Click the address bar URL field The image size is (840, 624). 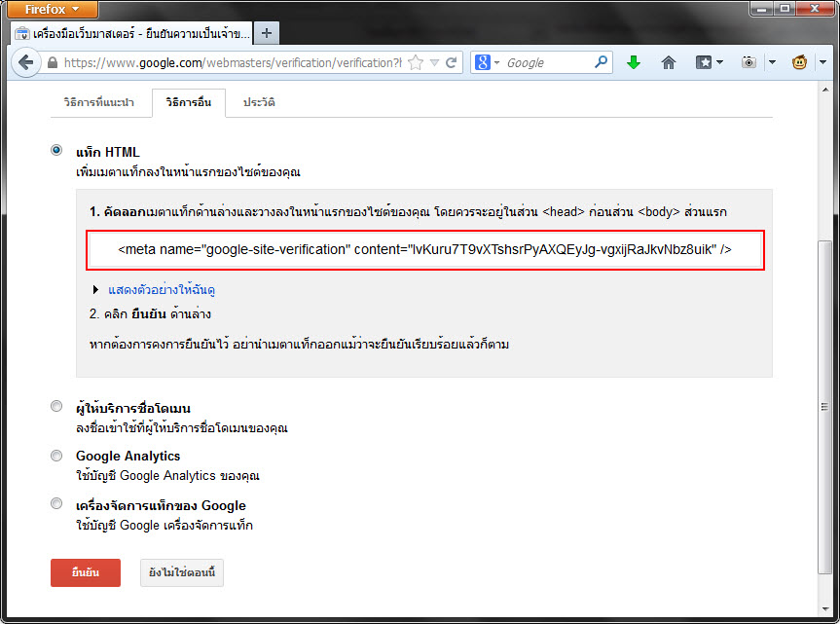click(x=233, y=62)
